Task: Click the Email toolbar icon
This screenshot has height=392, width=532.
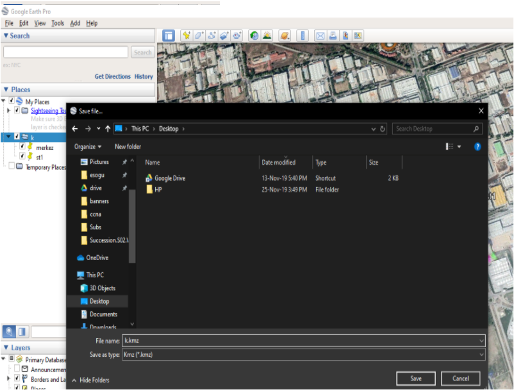Action: (320, 36)
